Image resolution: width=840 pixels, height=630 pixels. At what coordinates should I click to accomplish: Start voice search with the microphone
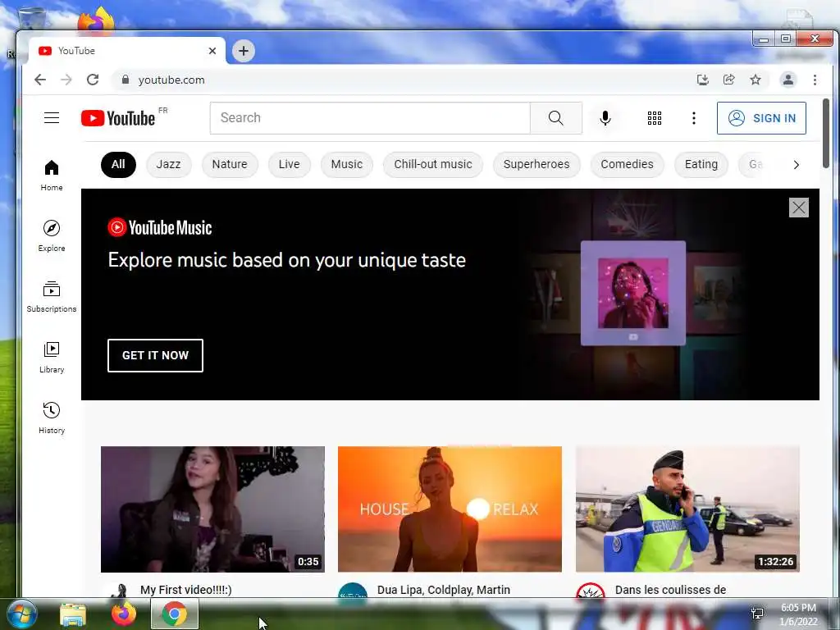[605, 118]
